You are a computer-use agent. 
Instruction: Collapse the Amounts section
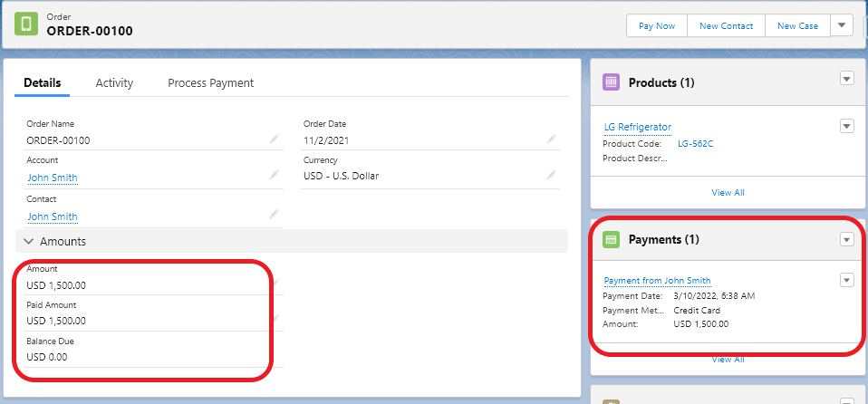(29, 242)
